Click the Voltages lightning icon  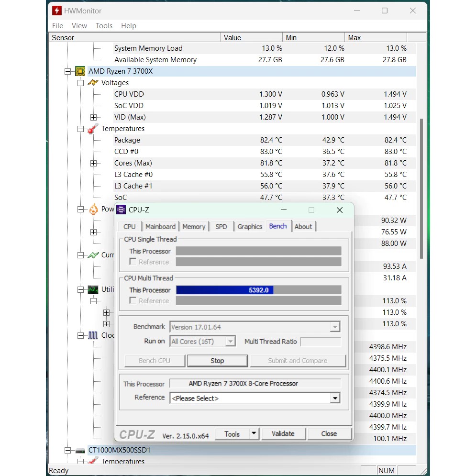tap(93, 83)
